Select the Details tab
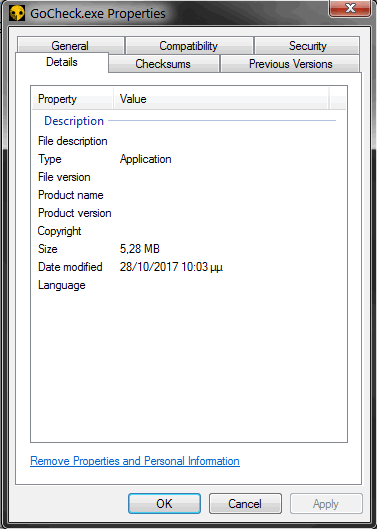Screen dimensions: 377x529 [x=62, y=62]
